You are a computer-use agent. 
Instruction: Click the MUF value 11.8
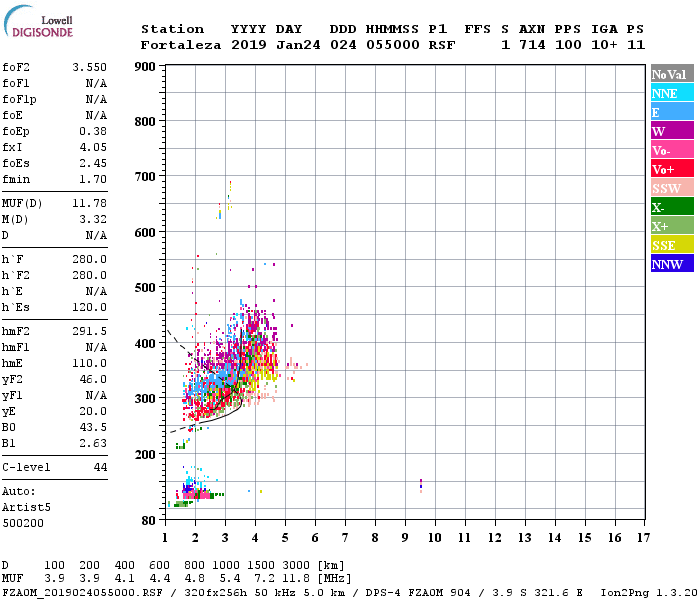(x=296, y=579)
